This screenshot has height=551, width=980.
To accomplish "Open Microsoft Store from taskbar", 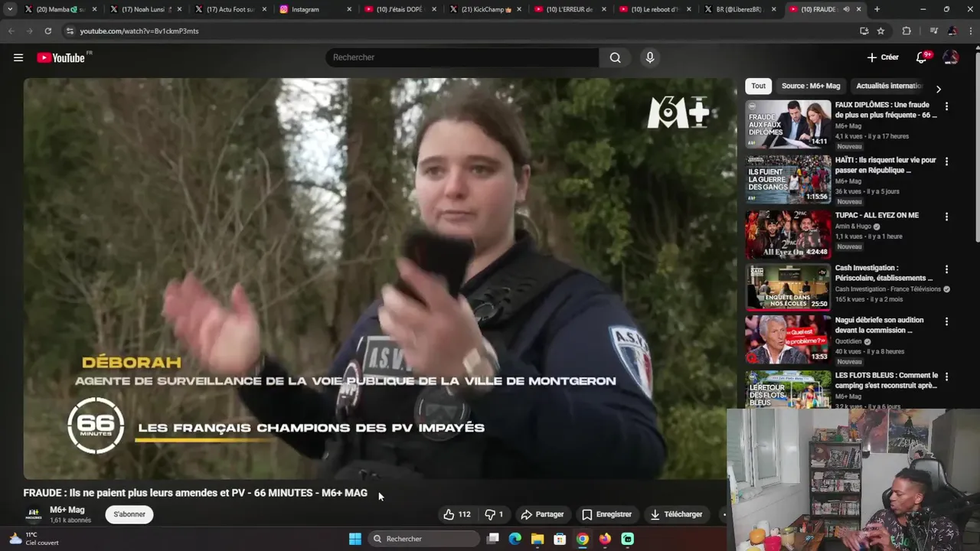I will [560, 539].
